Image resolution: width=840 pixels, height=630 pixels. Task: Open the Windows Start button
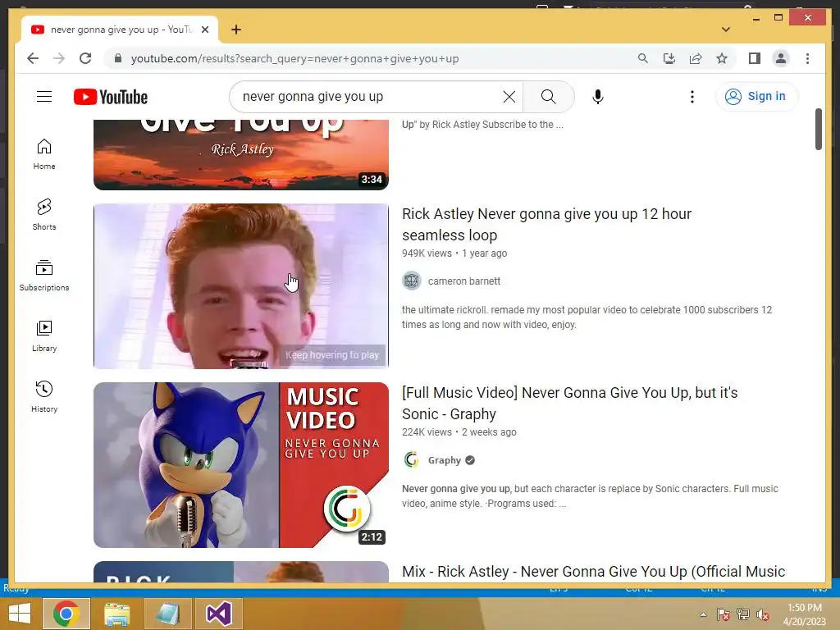20,614
